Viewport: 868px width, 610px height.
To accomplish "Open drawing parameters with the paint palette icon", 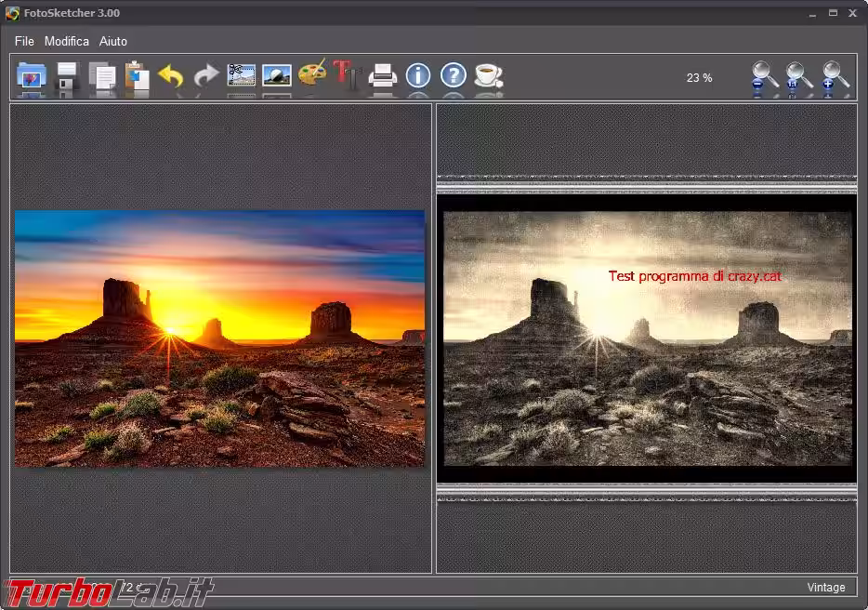I will [312, 75].
